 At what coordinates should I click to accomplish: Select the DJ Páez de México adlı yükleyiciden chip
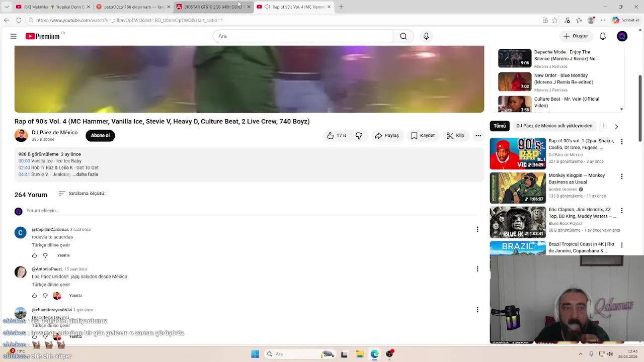(554, 126)
